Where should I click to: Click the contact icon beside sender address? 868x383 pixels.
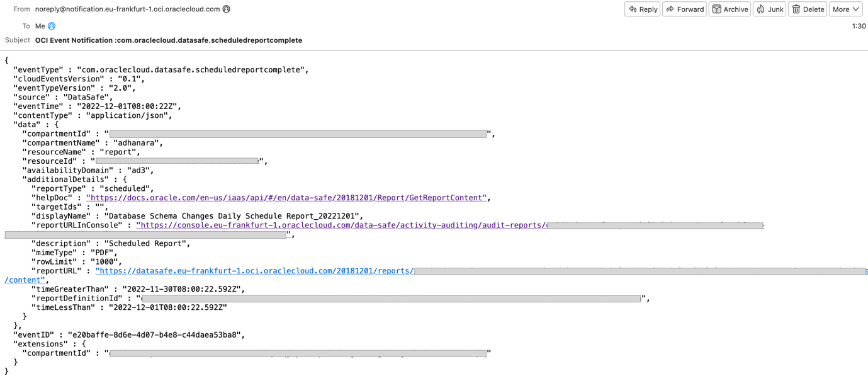click(227, 9)
